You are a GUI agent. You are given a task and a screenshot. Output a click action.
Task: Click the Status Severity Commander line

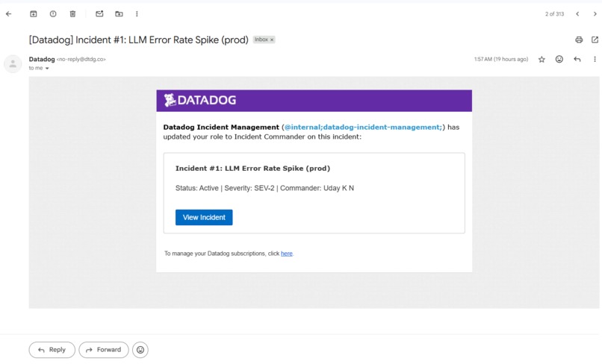pos(264,188)
